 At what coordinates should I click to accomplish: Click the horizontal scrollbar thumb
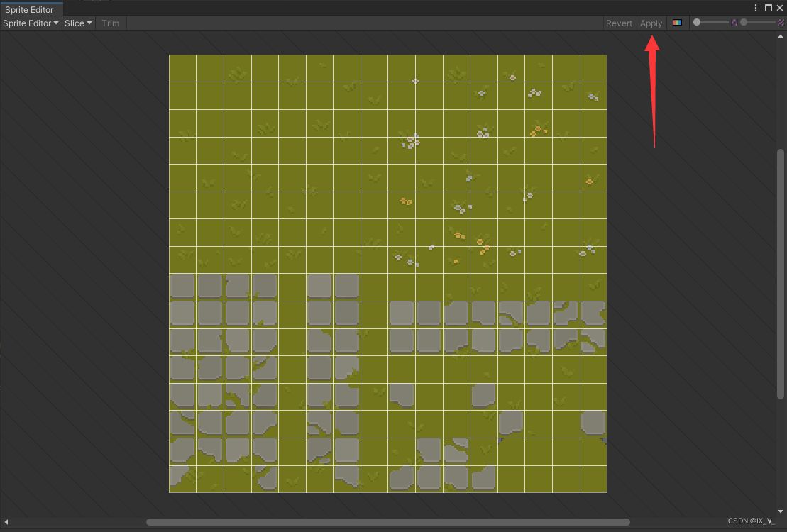[388, 522]
